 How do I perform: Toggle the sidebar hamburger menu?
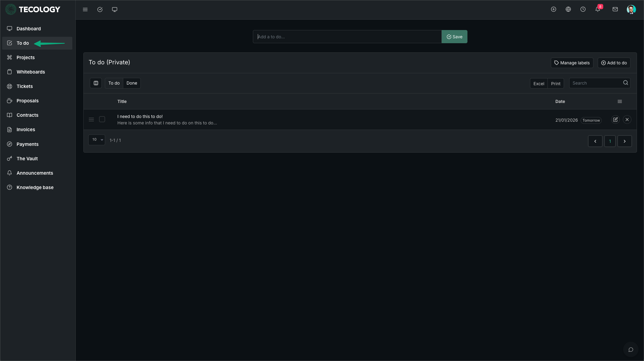85,9
